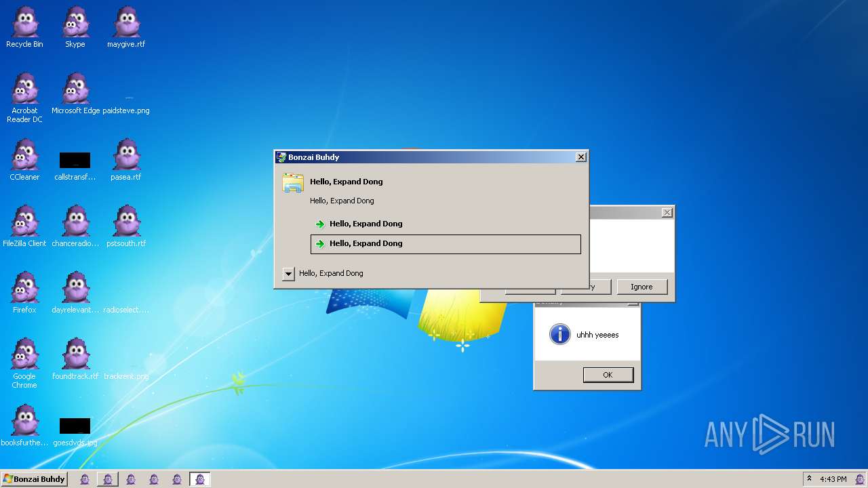
Task: Select the pstsouth.rtf desktop file
Action: 126,227
